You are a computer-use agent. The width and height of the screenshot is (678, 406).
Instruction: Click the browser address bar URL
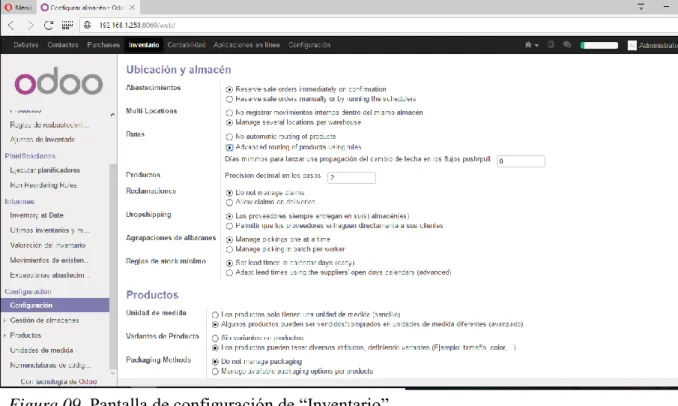pyautogui.click(x=137, y=26)
